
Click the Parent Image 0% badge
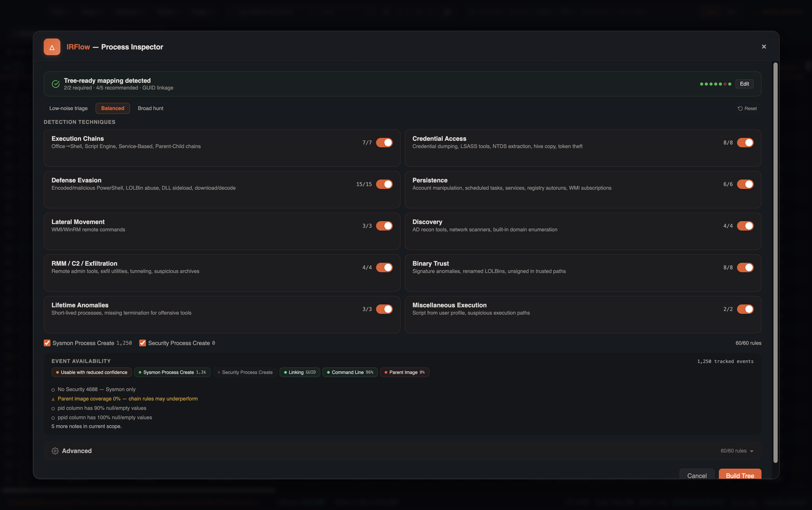[404, 372]
